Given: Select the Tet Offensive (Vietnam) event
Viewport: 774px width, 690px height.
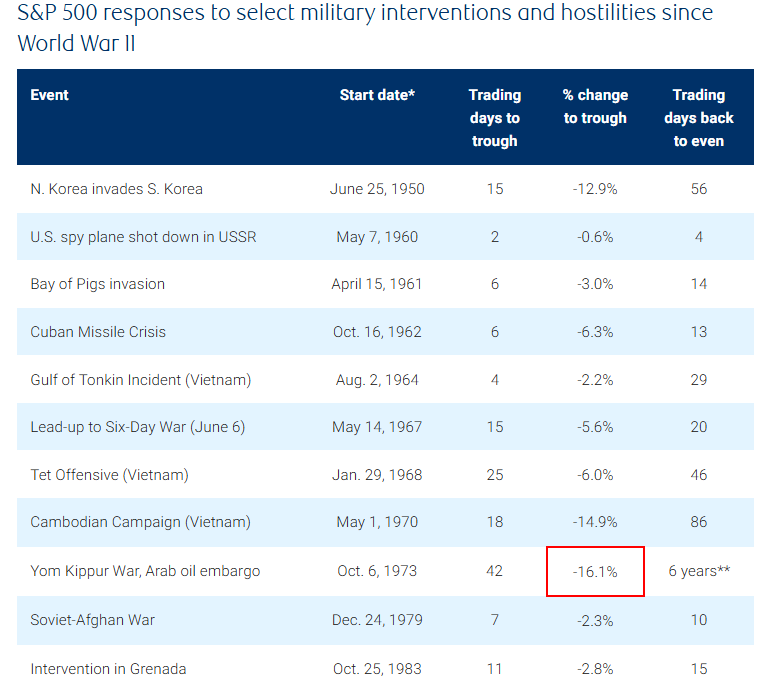Looking at the screenshot, I should pos(109,474).
